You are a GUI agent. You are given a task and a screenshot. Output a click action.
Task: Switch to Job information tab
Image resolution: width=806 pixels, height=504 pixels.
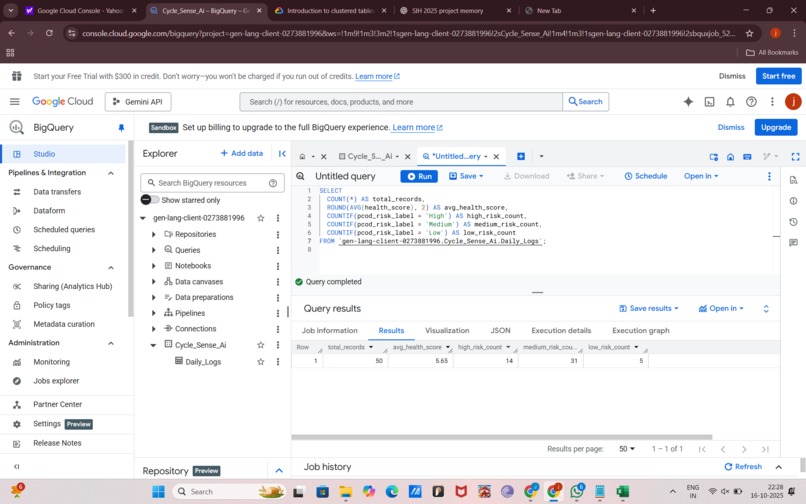(x=329, y=331)
